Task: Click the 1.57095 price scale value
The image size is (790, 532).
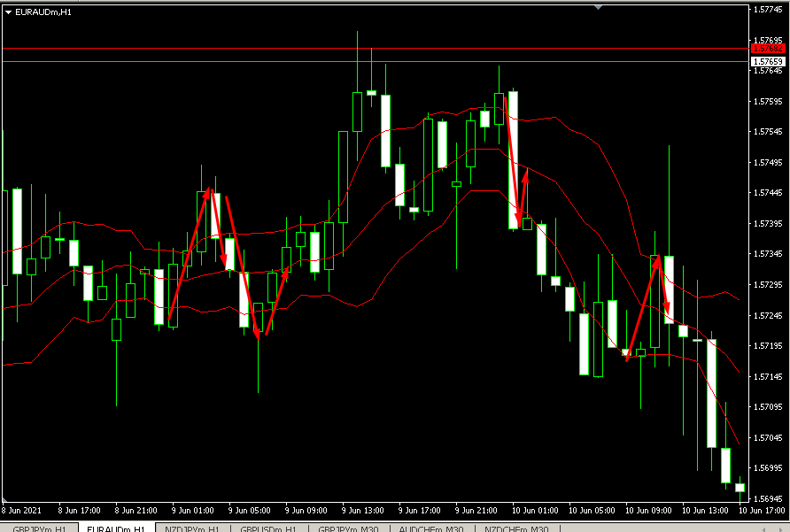Action: 769,406
